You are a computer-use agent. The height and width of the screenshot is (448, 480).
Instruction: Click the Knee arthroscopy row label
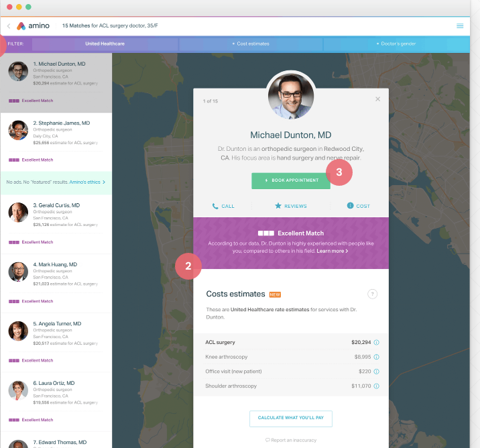pos(226,357)
